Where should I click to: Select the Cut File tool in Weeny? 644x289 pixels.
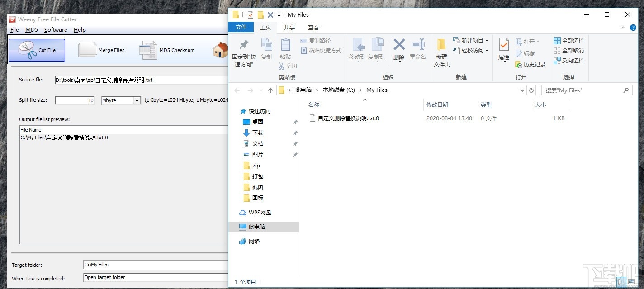coord(37,50)
